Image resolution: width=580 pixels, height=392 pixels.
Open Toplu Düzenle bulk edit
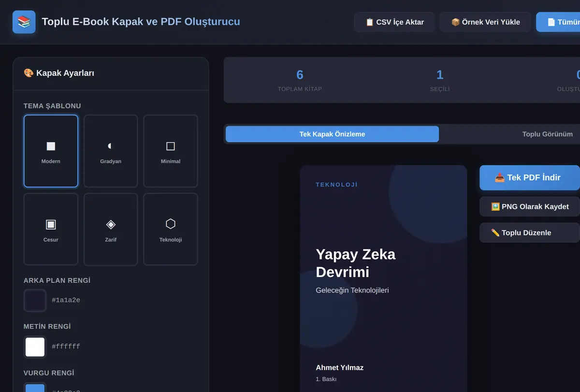[530, 232]
